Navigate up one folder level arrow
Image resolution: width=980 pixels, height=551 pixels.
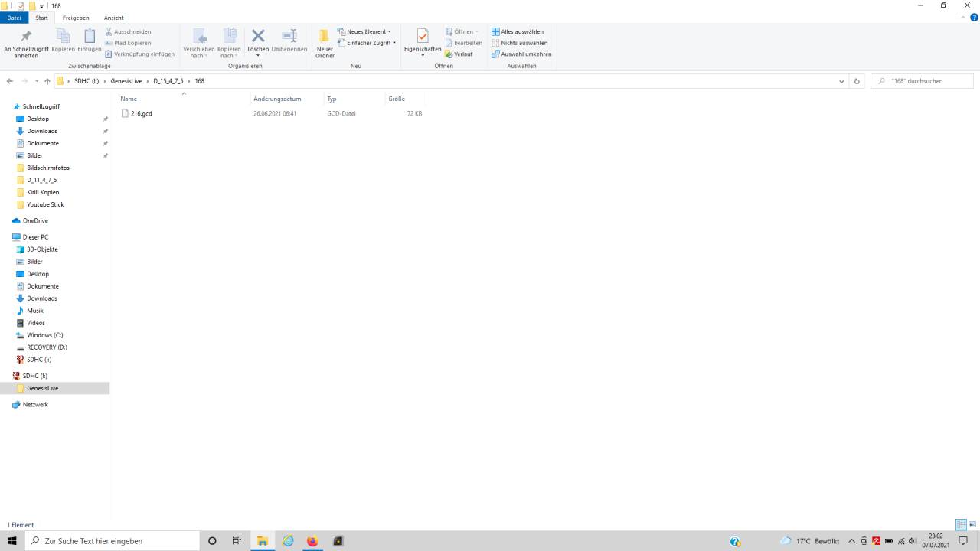47,81
